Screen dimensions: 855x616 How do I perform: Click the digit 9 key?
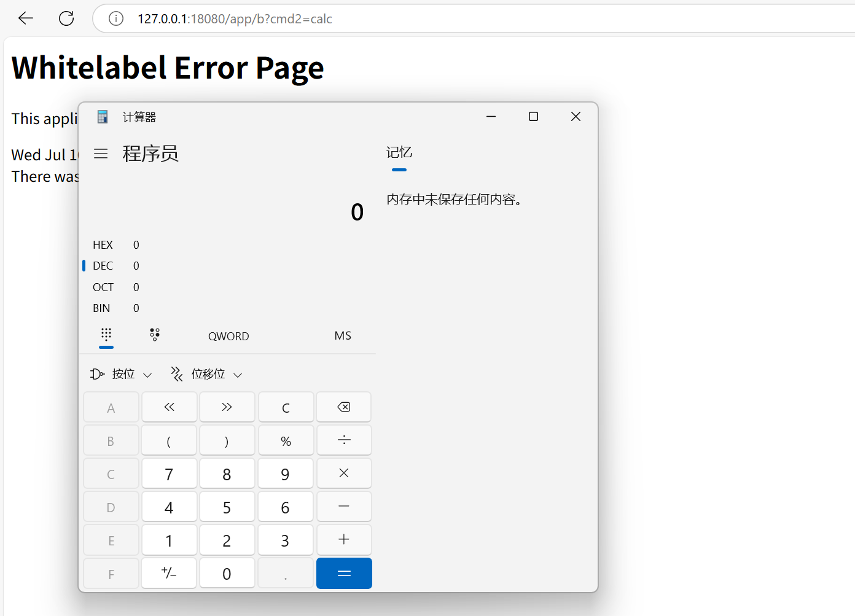pos(286,474)
